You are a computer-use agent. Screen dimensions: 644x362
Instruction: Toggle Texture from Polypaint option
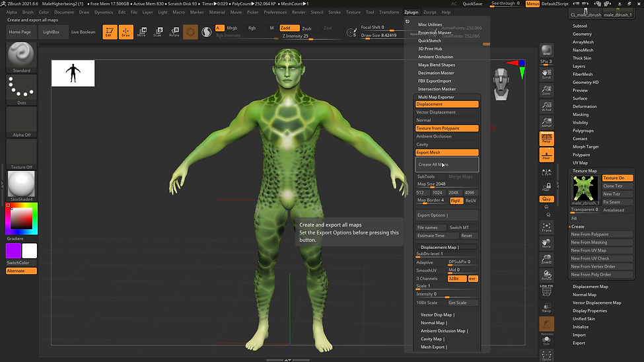447,128
